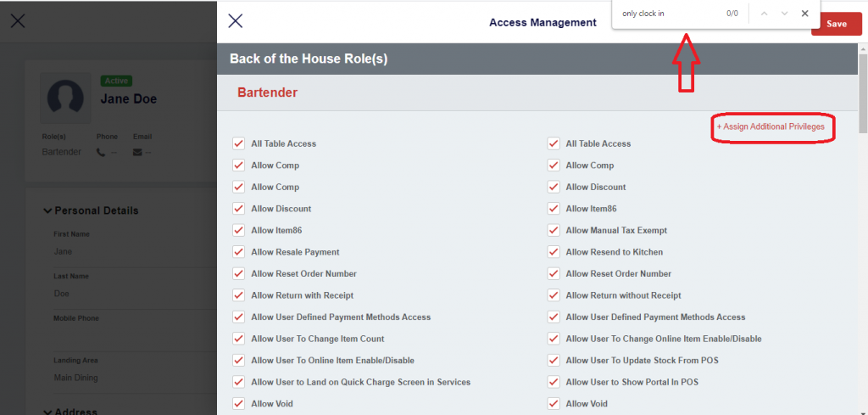Save the access management changes
Viewport: 868px width, 415px height.
coord(837,24)
